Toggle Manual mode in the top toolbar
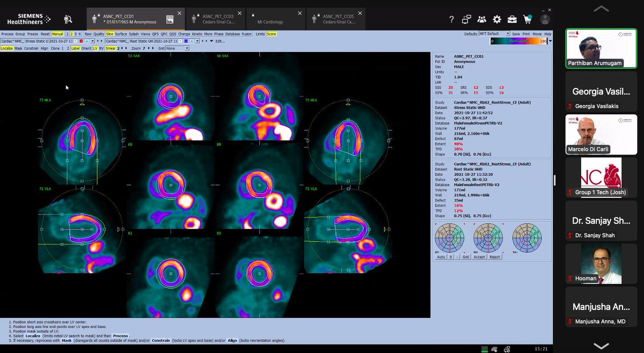 (x=57, y=34)
